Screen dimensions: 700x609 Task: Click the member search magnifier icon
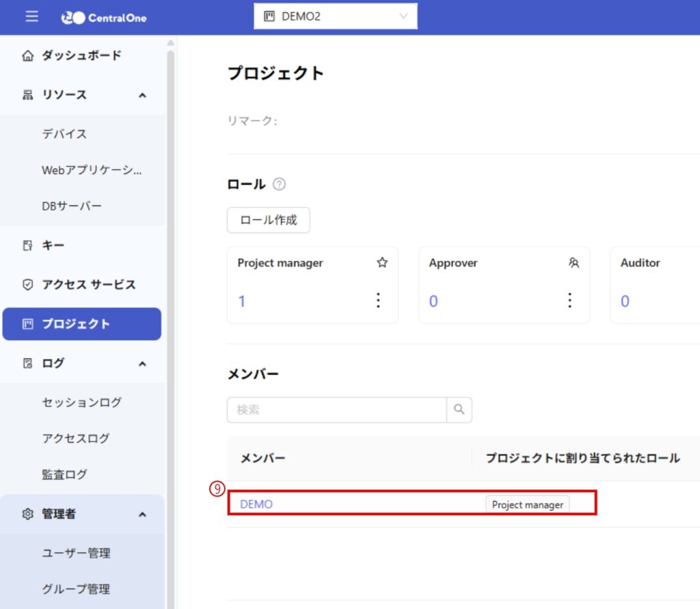pyautogui.click(x=459, y=409)
